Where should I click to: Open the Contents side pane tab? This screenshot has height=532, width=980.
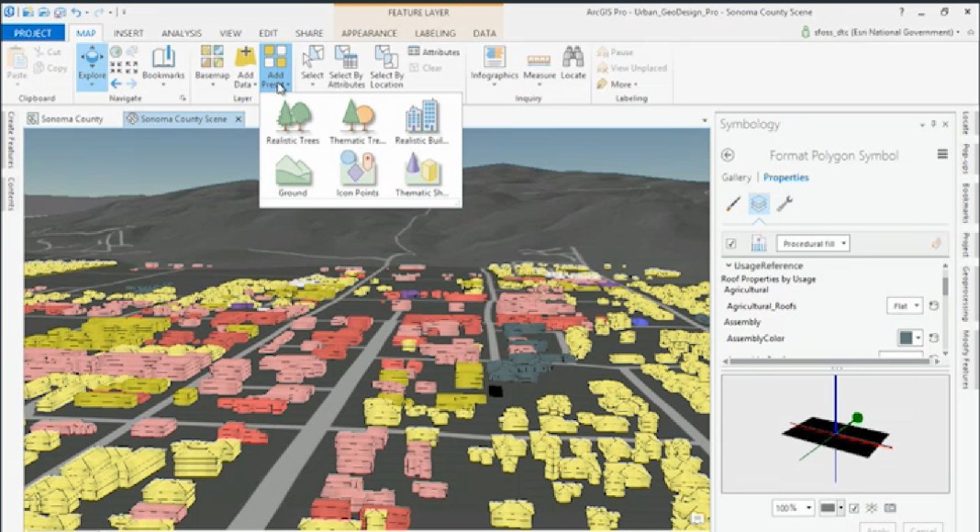tap(11, 194)
